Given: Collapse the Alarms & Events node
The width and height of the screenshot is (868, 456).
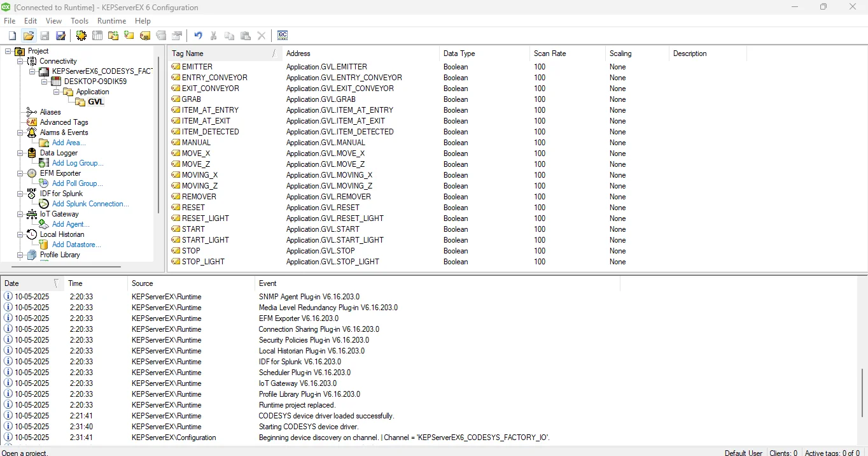Looking at the screenshot, I should 20,132.
